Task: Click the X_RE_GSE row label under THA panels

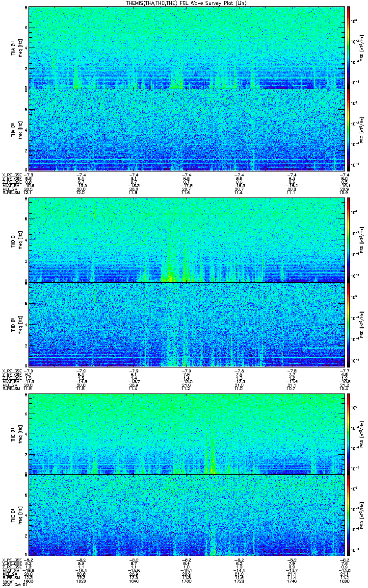Action: 11,174
